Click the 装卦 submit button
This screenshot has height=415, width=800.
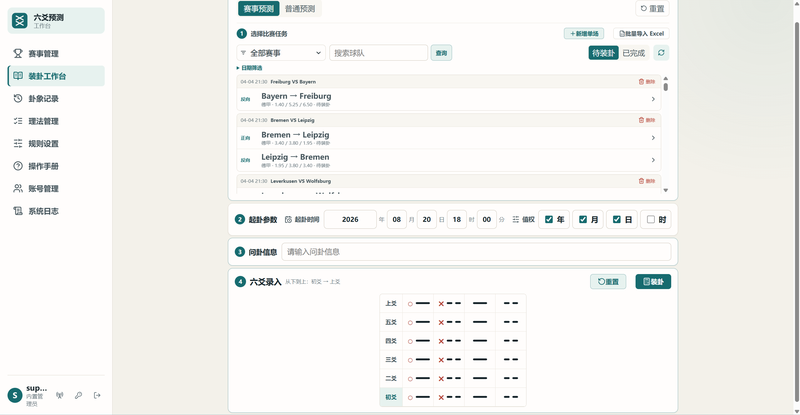coord(653,282)
